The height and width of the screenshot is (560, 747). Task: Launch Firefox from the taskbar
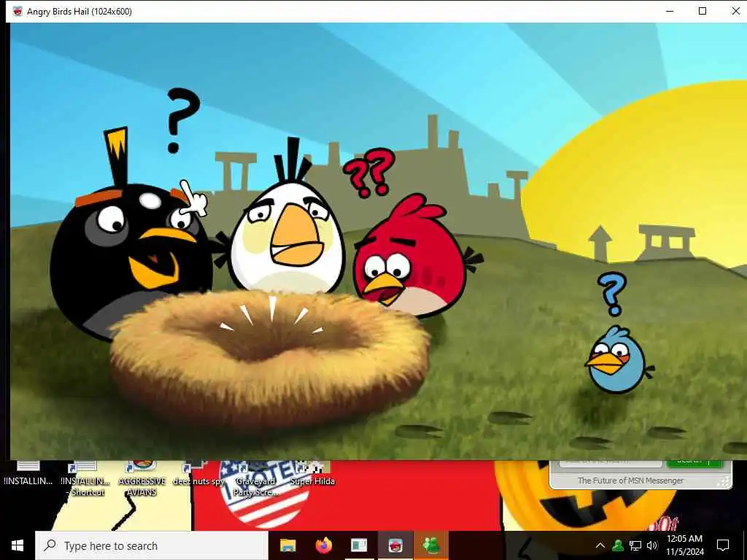(323, 545)
